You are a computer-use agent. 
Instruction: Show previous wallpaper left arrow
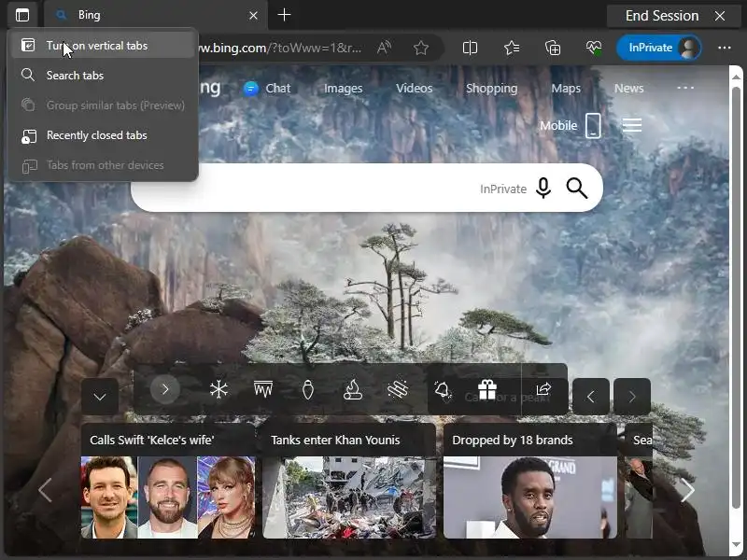591,396
